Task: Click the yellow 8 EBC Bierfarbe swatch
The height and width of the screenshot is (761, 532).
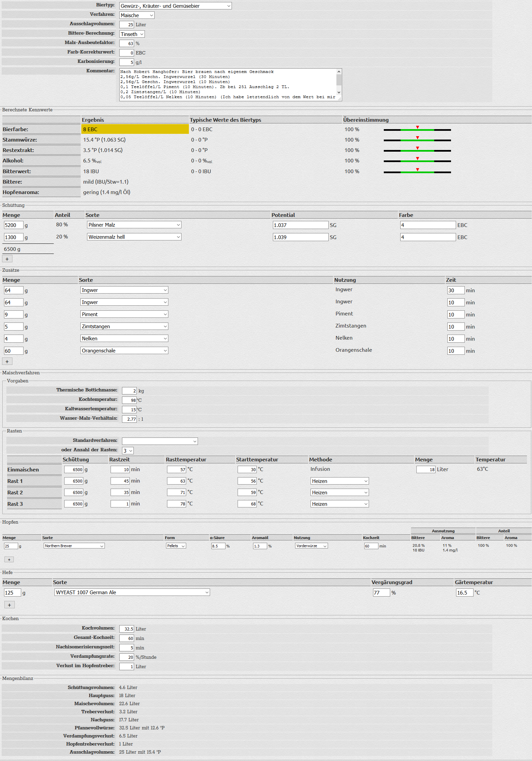Action: pos(135,129)
